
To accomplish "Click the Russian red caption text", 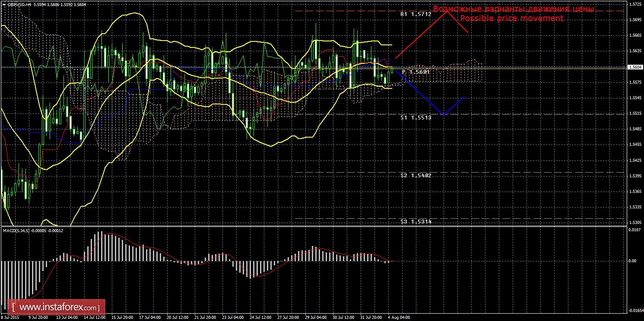I will click(514, 9).
